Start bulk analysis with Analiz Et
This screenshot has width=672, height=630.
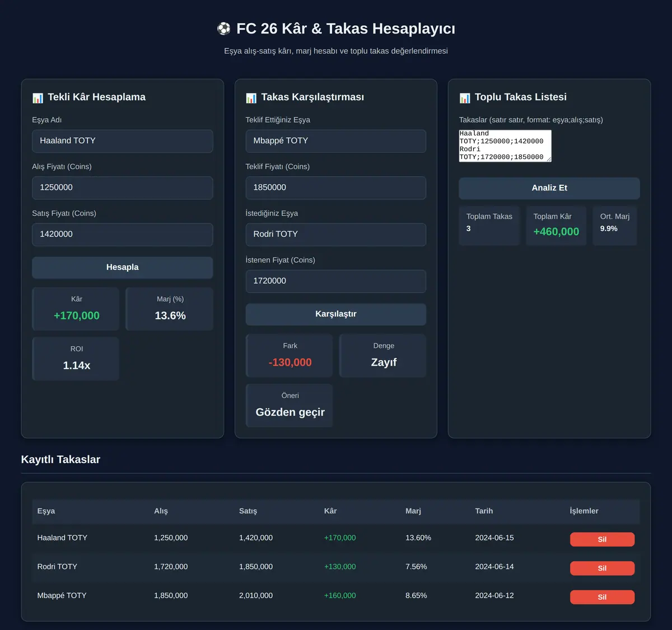549,188
